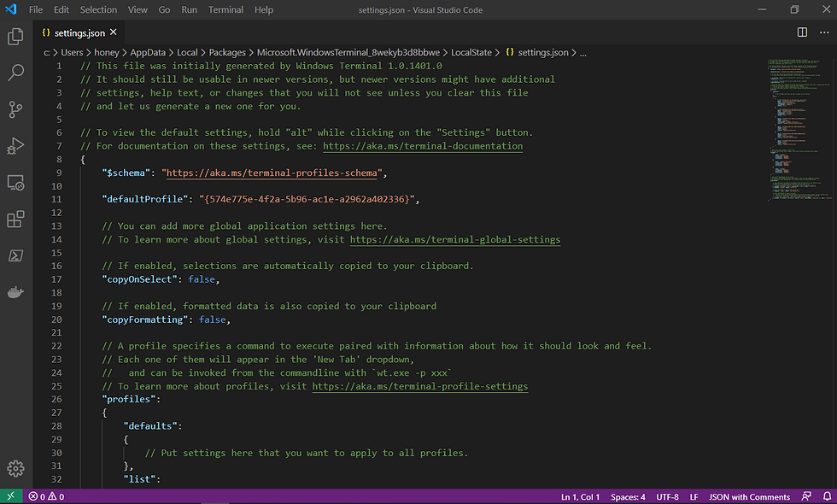This screenshot has width=837, height=504.
Task: Click the "defaultProfile" key on line 11
Action: tap(145, 199)
